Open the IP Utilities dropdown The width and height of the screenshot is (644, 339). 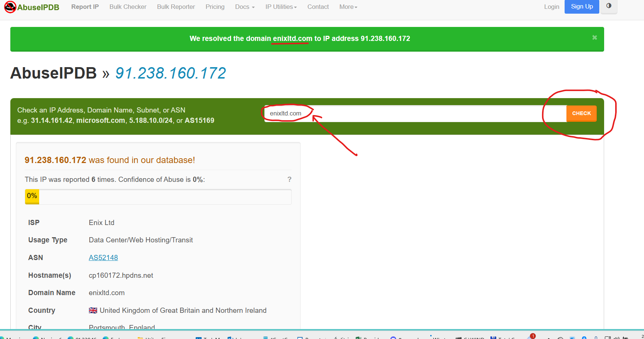point(281,7)
